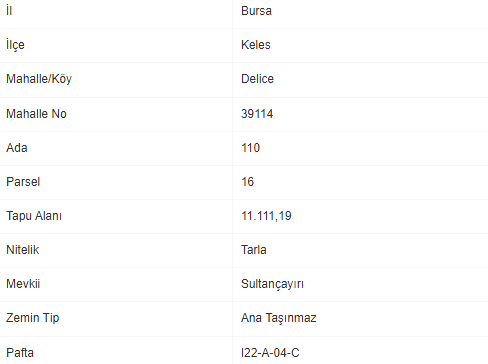Click the İlçe label
Viewport: 488px width, 364px height.
click(15, 44)
